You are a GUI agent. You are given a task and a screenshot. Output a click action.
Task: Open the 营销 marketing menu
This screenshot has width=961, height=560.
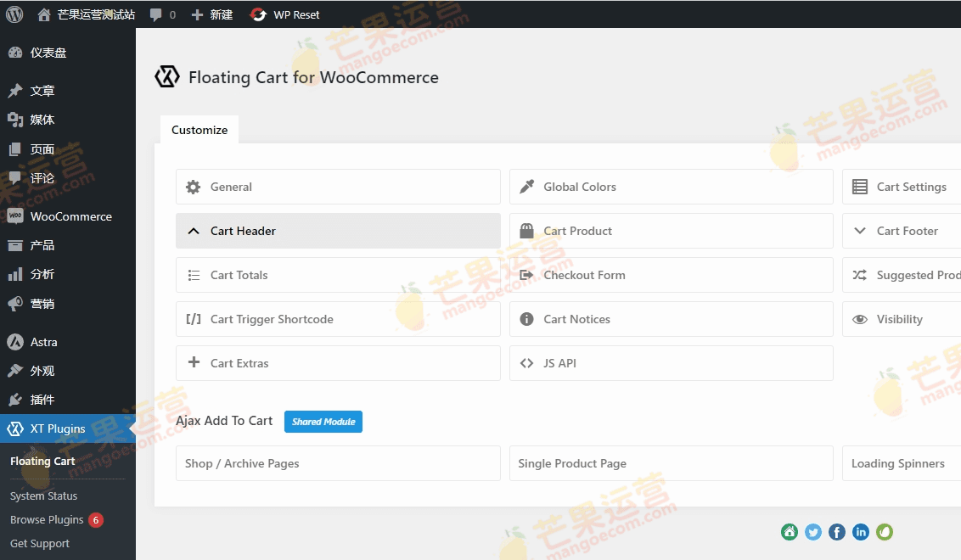click(67, 304)
